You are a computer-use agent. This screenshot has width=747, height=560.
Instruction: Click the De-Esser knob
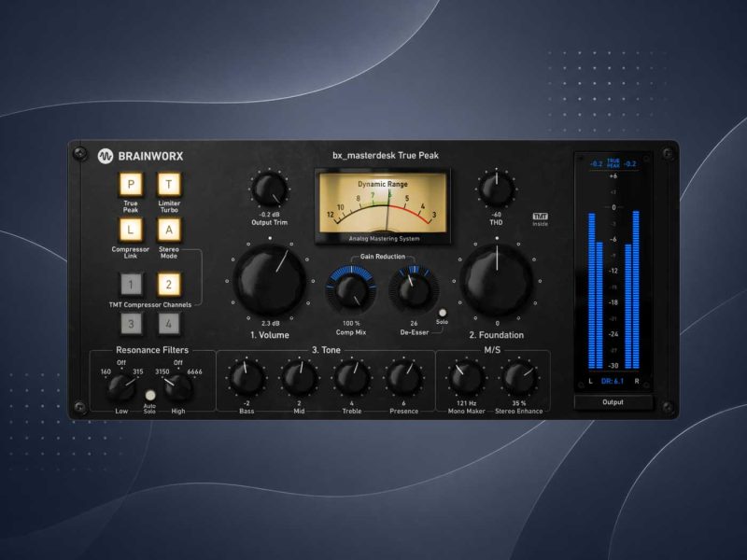coord(414,290)
